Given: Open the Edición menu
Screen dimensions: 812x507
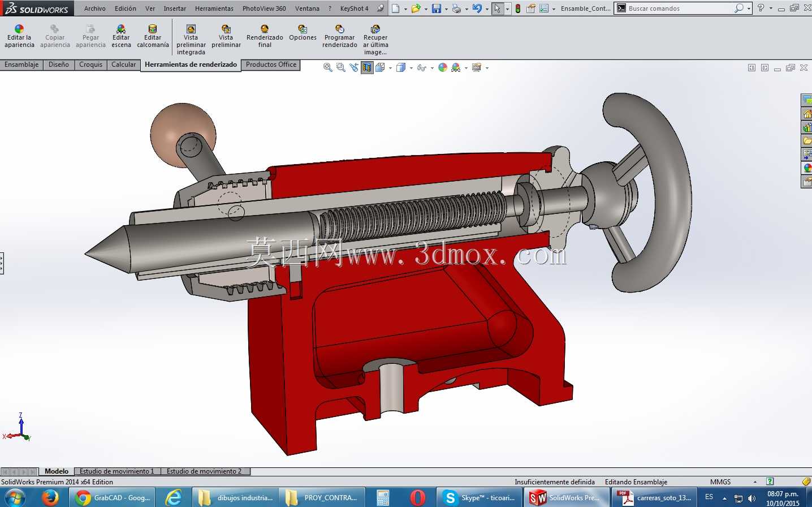Looking at the screenshot, I should click(126, 8).
